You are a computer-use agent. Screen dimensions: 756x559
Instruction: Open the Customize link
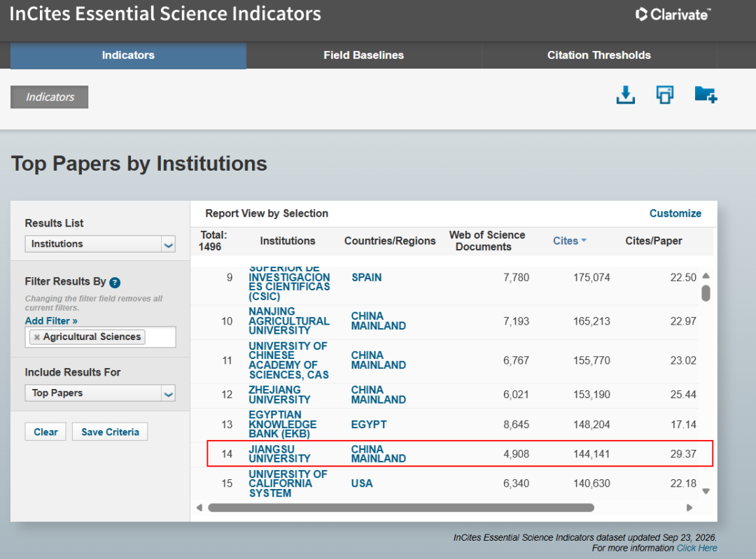point(675,213)
